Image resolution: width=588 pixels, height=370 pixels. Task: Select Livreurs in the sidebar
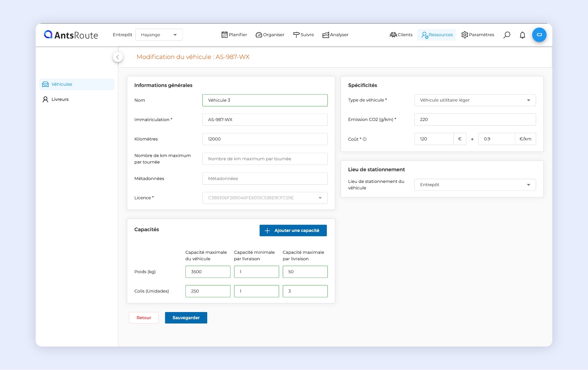(x=60, y=99)
